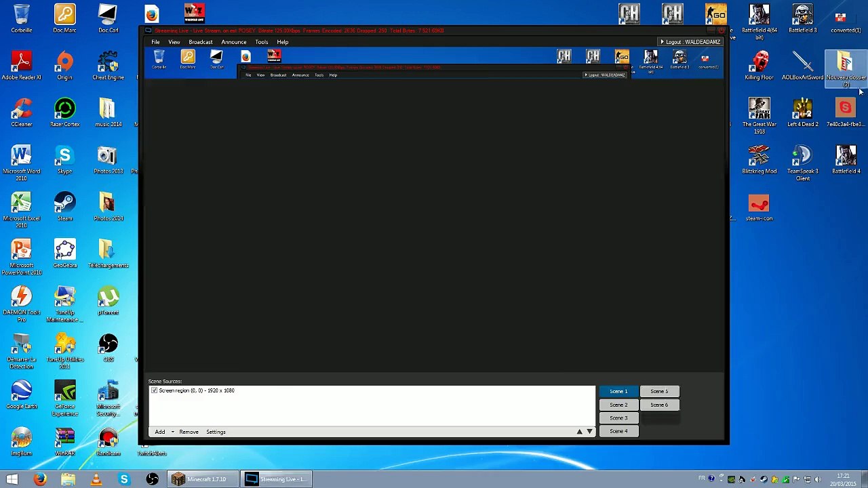Open VLC media player from the taskbar
Viewport: 868px width, 488px height.
tap(96, 479)
